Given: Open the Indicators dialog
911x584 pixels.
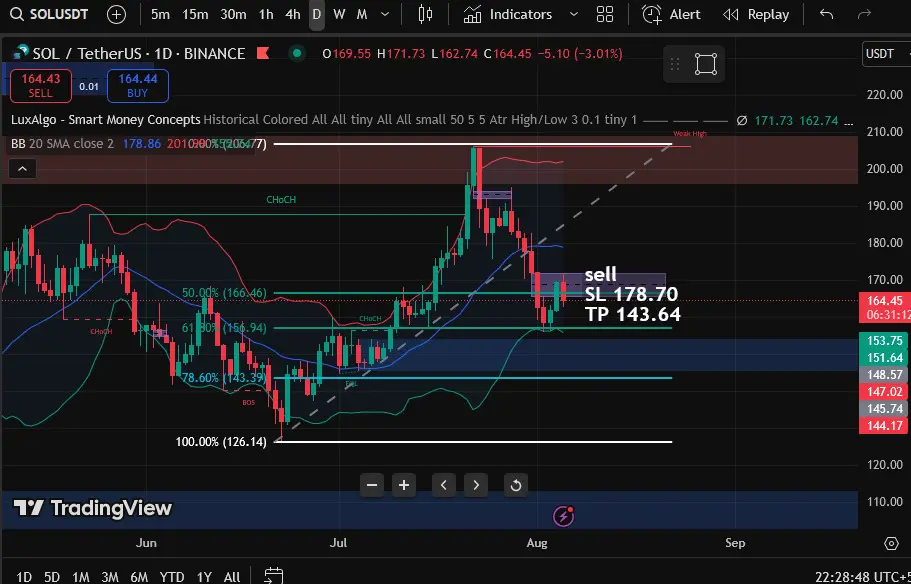Looking at the screenshot, I should pyautogui.click(x=508, y=15).
